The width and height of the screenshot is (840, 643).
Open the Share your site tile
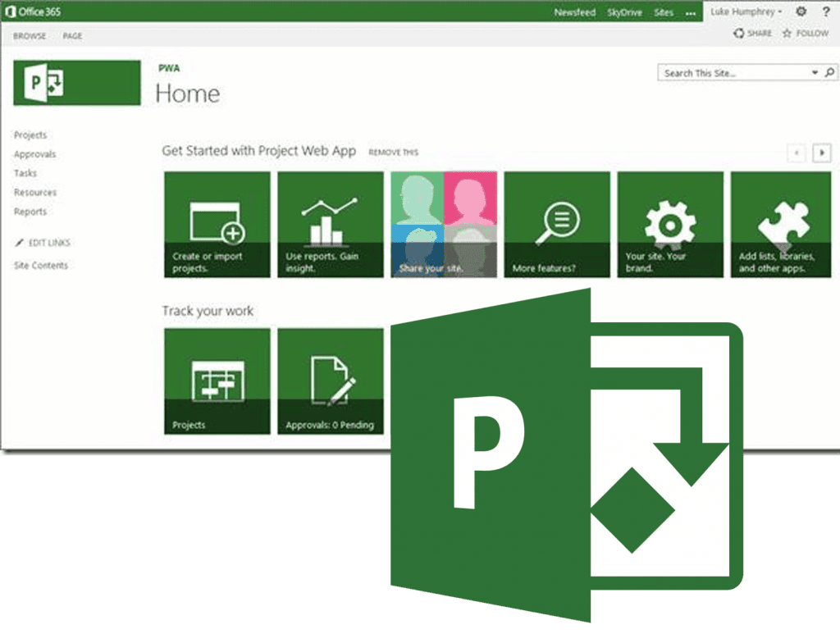point(444,225)
